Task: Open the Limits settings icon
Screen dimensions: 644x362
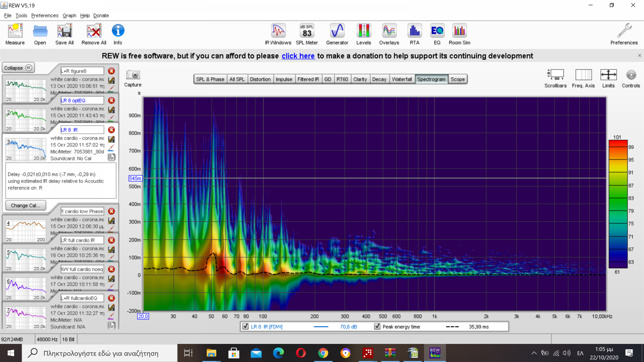Action: tap(608, 75)
